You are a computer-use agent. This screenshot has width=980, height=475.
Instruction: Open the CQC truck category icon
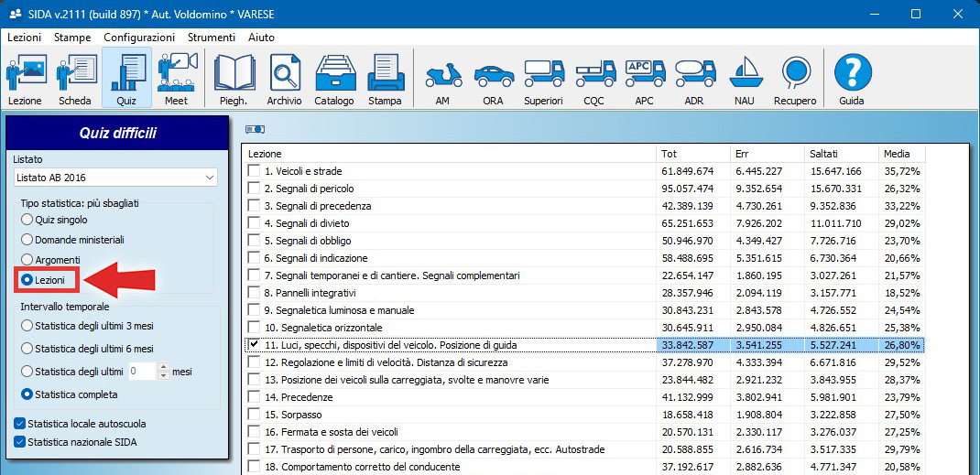pos(593,79)
